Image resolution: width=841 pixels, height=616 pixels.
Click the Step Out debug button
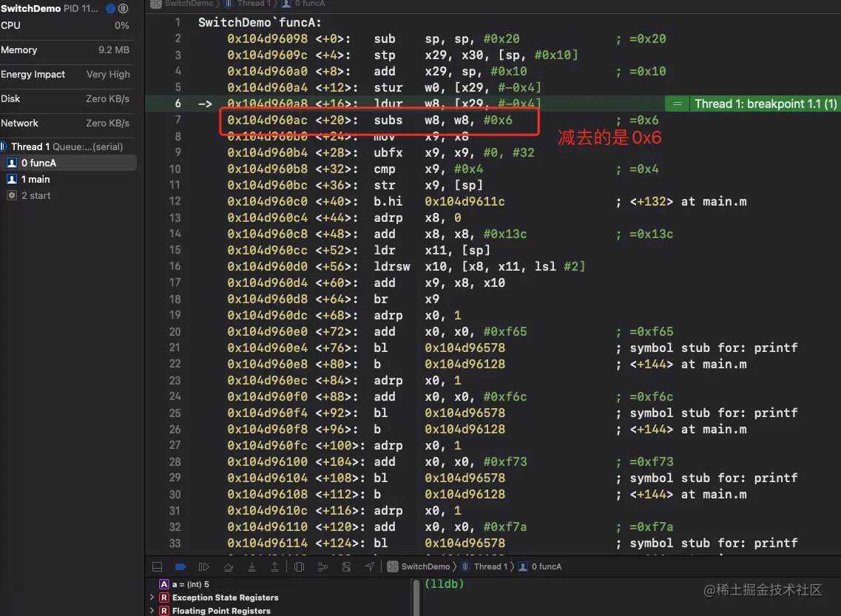pos(274,566)
